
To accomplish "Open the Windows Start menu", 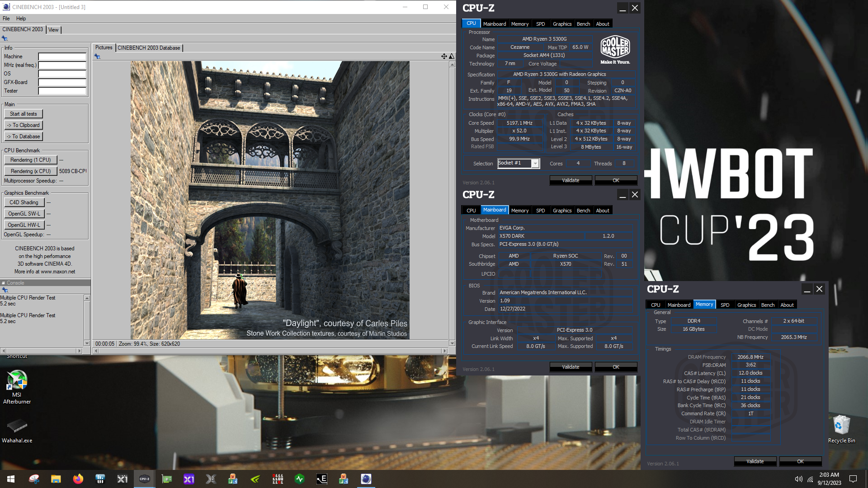I will tap(11, 479).
